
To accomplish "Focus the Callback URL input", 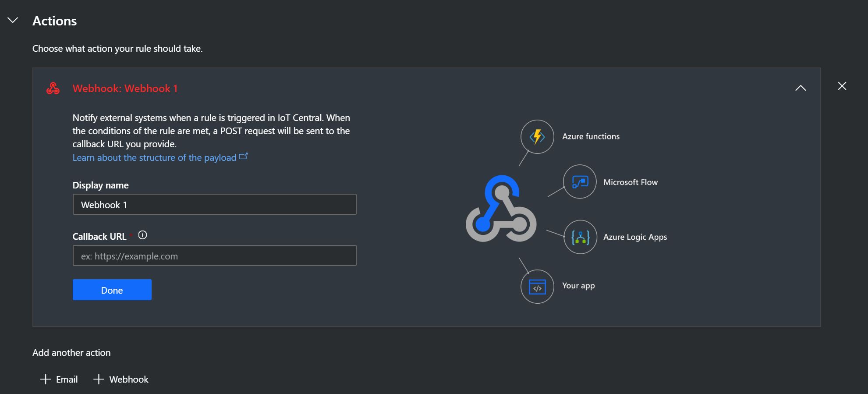I will click(x=214, y=256).
